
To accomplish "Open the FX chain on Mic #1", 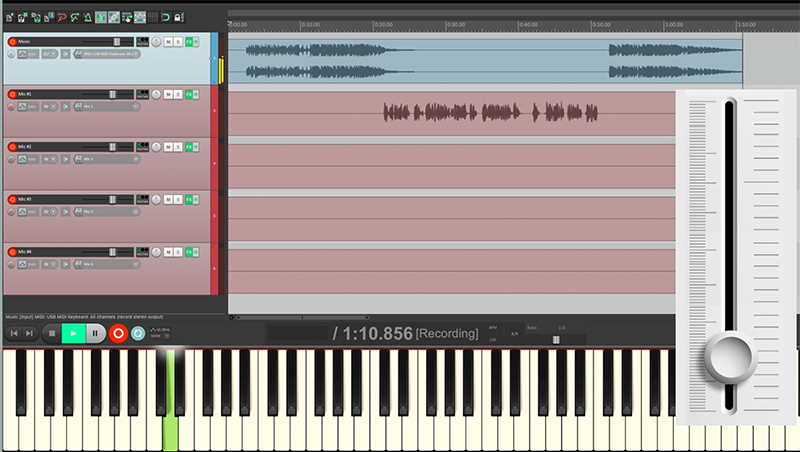I will pyautogui.click(x=189, y=93).
